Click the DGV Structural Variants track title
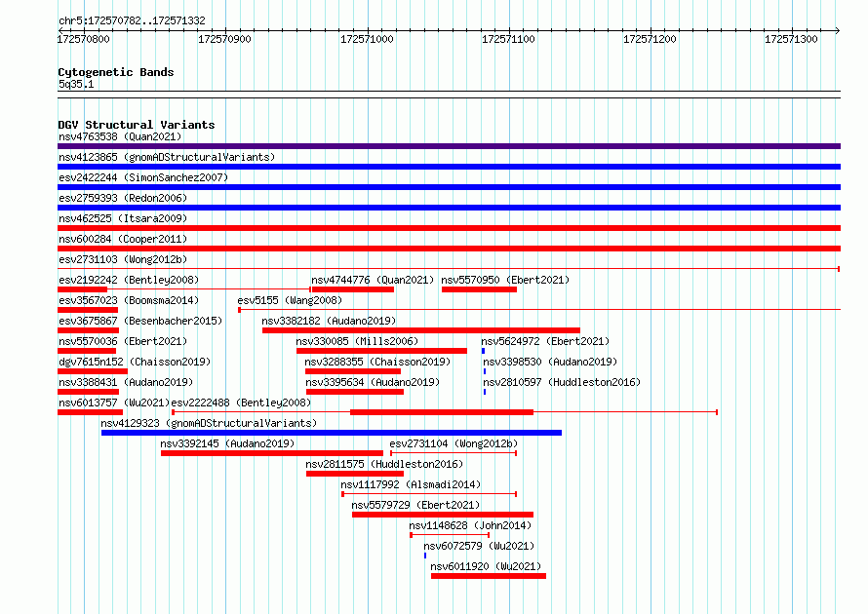The width and height of the screenshot is (868, 614). click(x=137, y=125)
